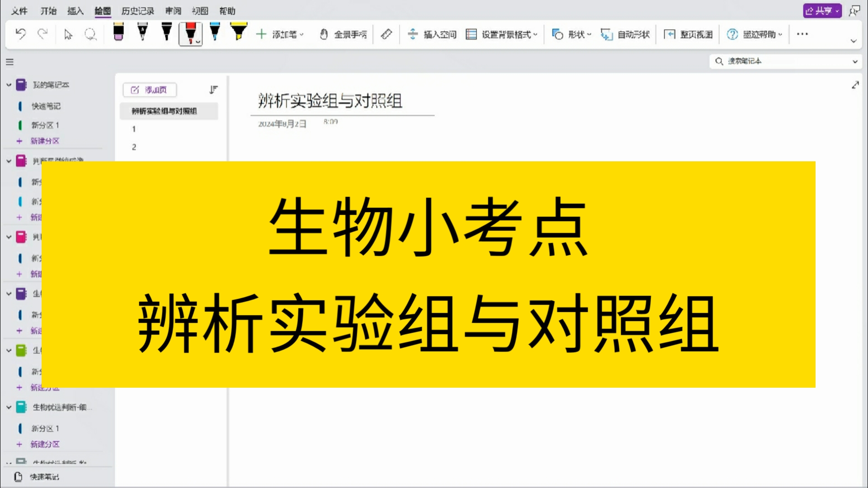The image size is (868, 488).
Task: Redo the last undone action
Action: coord(42,34)
